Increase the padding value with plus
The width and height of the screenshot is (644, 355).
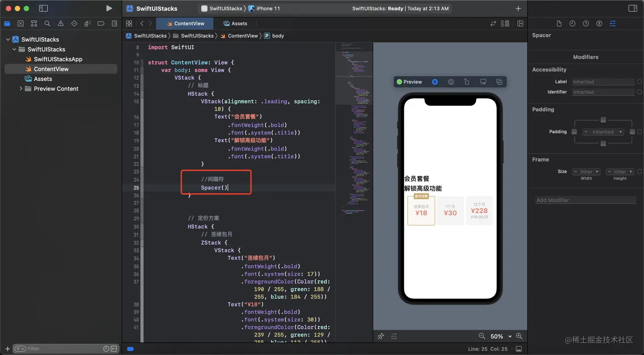(x=621, y=132)
